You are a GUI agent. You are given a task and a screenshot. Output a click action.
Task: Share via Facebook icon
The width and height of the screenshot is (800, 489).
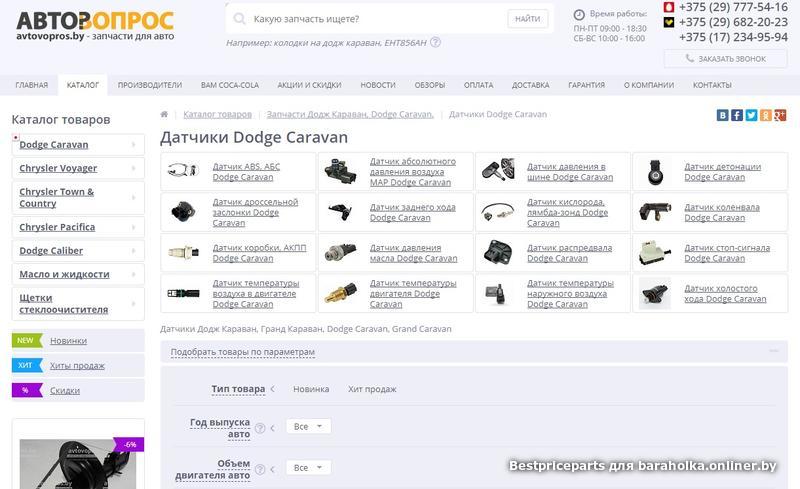(x=737, y=115)
